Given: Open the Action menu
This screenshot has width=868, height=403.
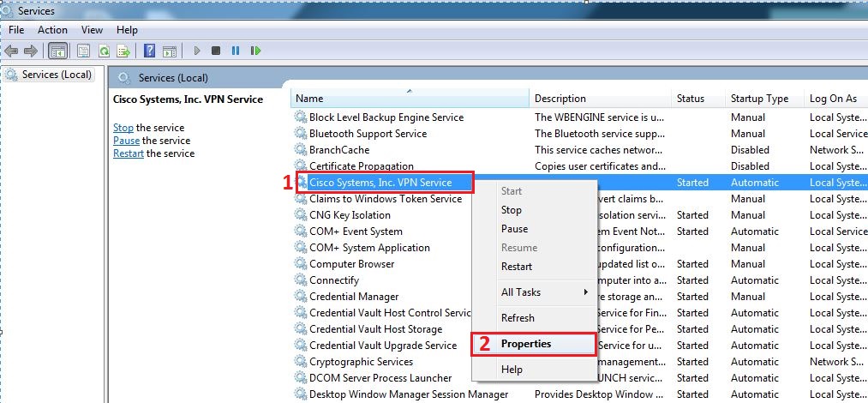Looking at the screenshot, I should (52, 30).
